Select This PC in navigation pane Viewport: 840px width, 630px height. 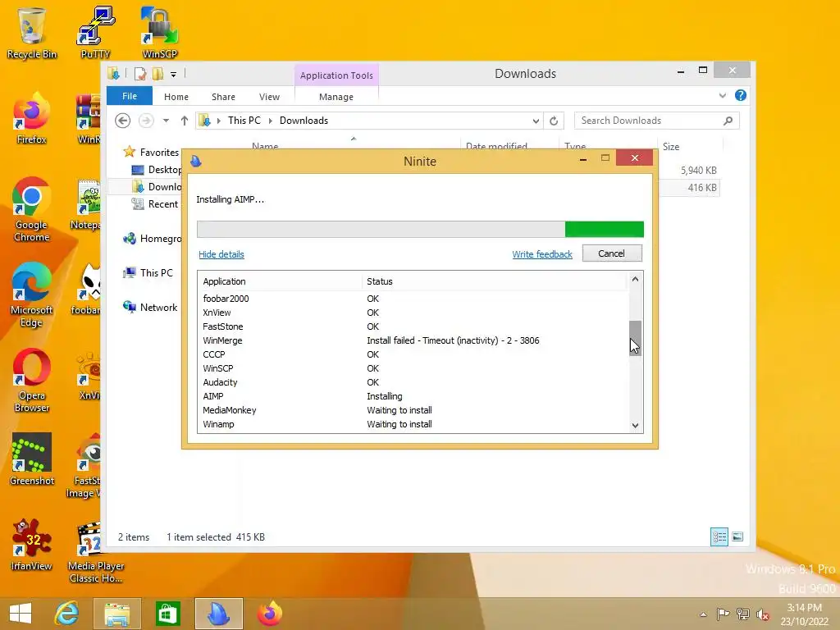148,272
